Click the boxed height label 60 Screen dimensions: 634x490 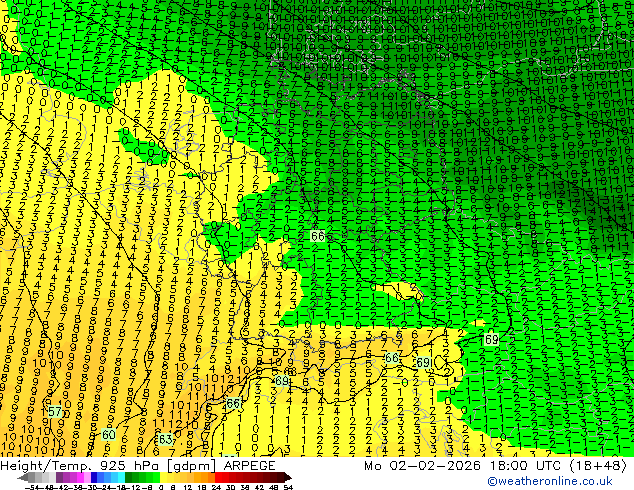click(108, 435)
